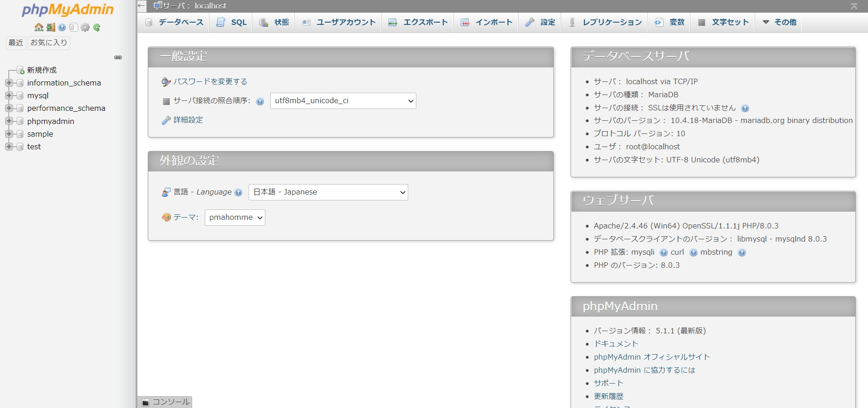
Task: Go to the home page via house icon
Action: (x=39, y=27)
